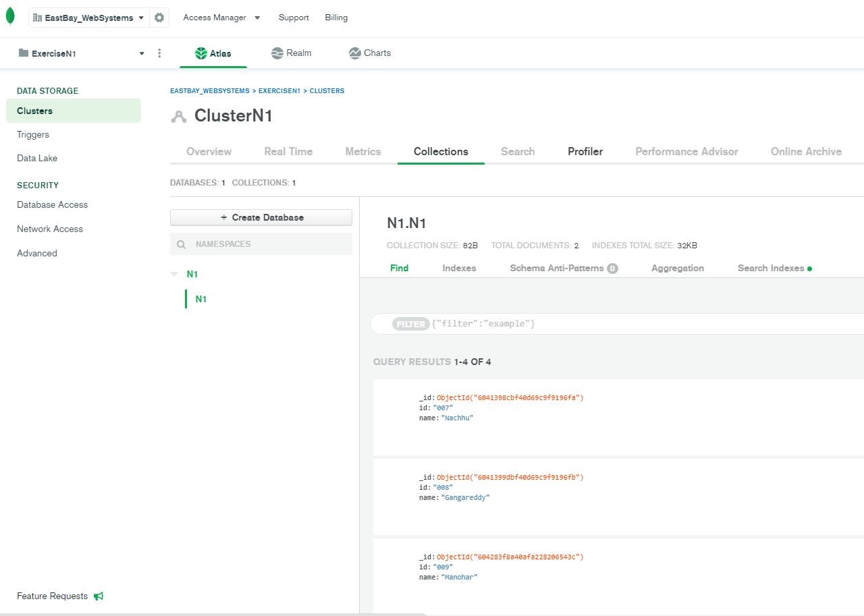This screenshot has height=616, width=864.
Task: Click the filter query input field
Action: point(617,324)
